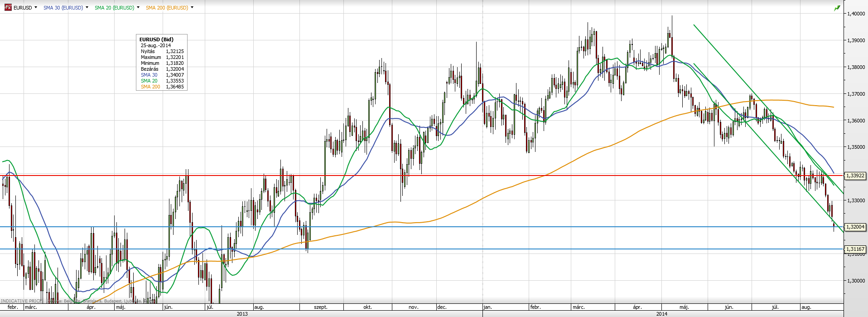Click the Maximum value 1,32201
Image resolution: width=868 pixels, height=317 pixels.
point(175,57)
